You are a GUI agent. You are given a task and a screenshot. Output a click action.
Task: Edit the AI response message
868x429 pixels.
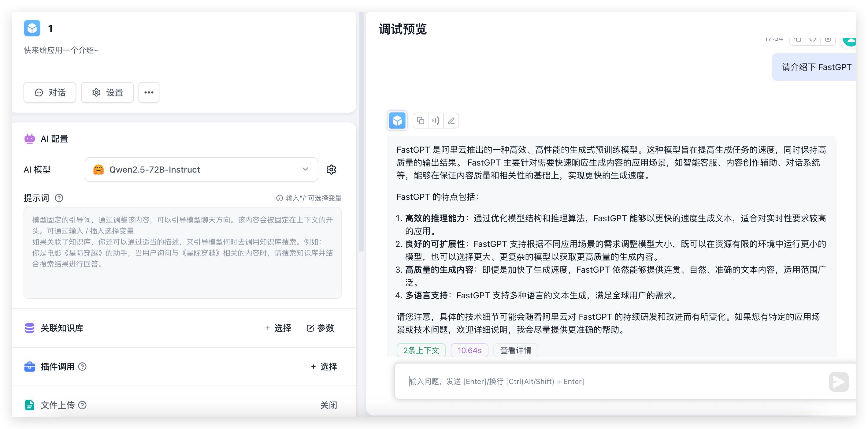451,120
